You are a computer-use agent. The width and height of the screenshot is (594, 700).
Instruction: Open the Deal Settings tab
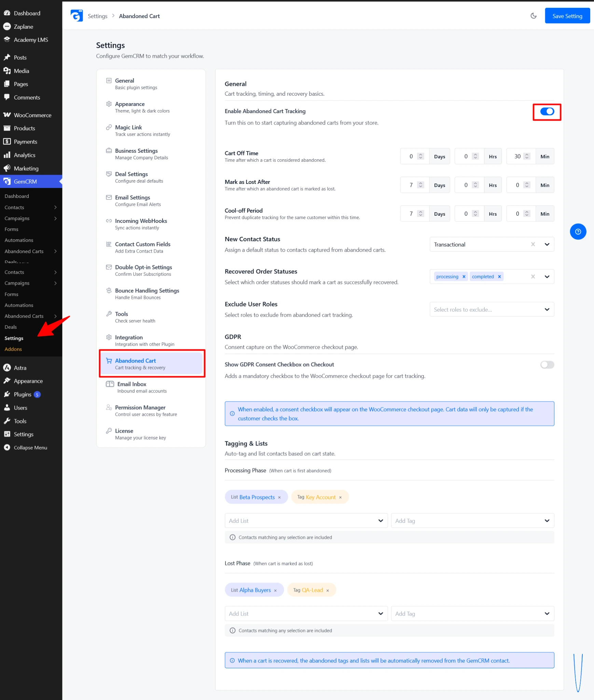coord(151,177)
